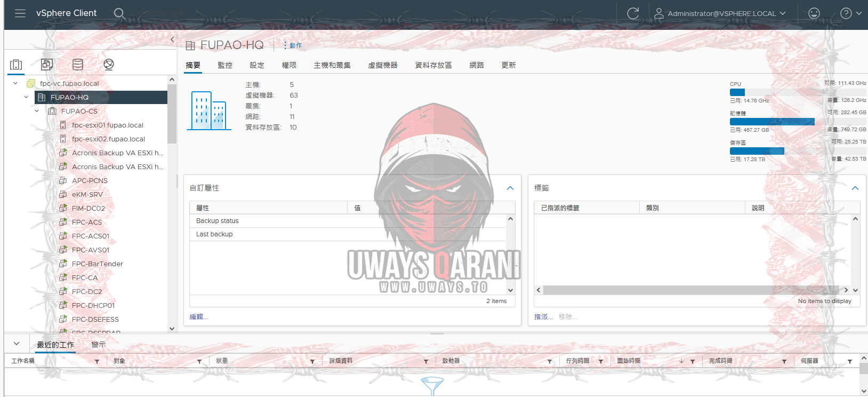Open the 權限 tab

[x=289, y=65]
